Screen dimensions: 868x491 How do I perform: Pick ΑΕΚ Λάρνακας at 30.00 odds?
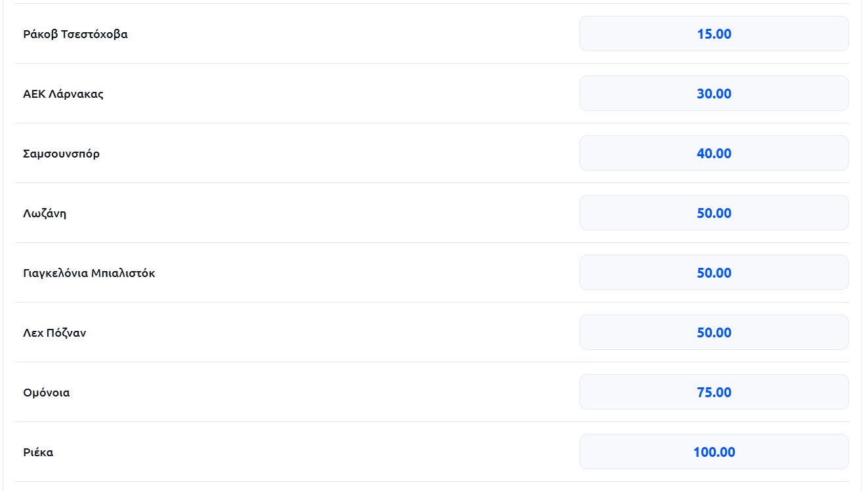click(x=714, y=94)
